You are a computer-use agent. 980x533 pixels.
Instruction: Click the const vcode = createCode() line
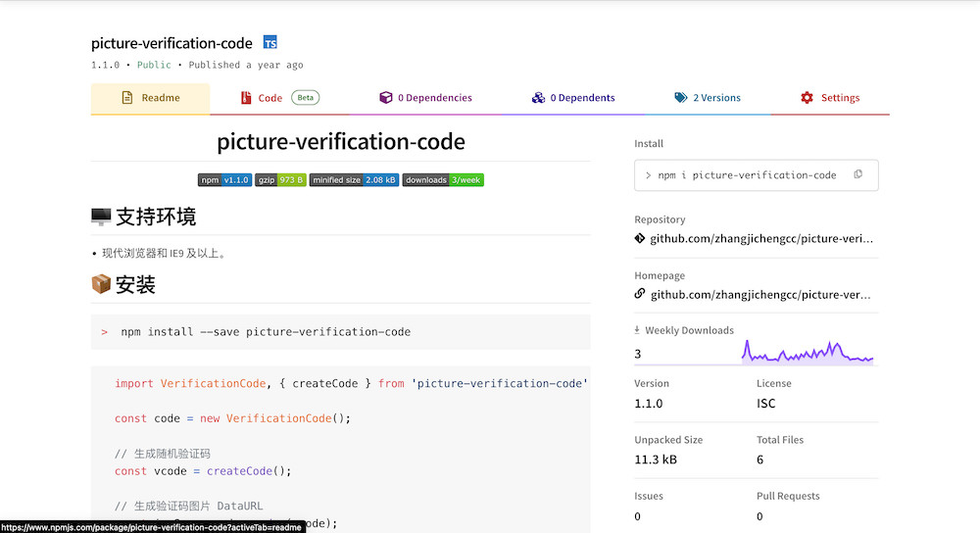203,471
